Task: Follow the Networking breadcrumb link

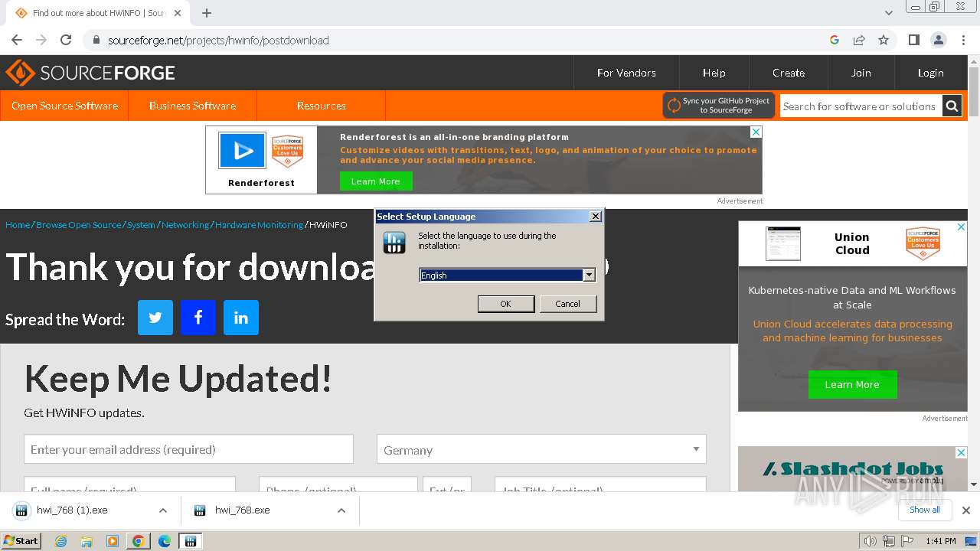Action: pos(185,225)
